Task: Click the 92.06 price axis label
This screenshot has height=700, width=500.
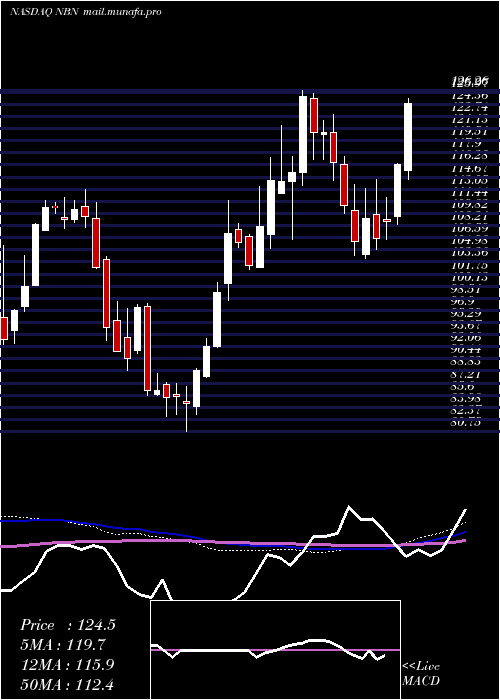Action: pos(467,337)
